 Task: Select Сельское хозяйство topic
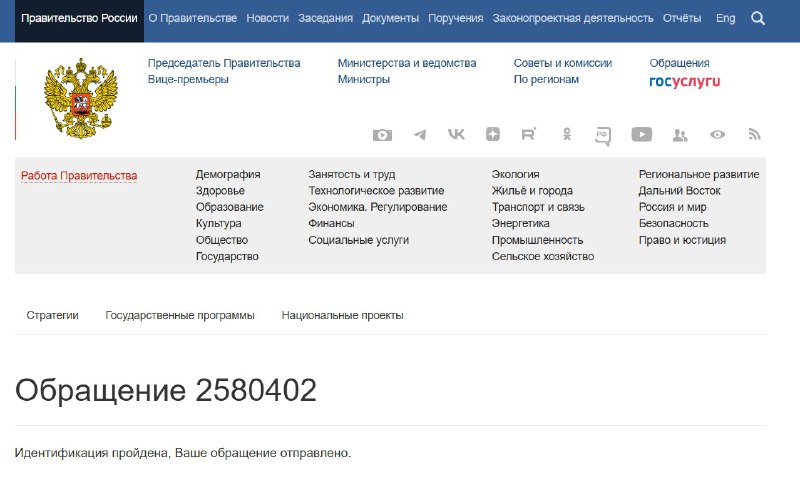tap(543, 256)
